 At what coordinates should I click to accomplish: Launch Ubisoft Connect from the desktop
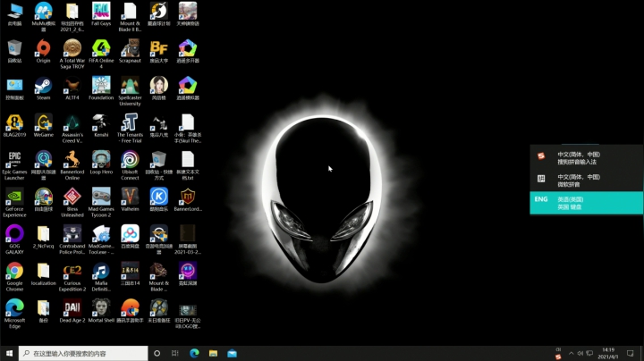[130, 165]
